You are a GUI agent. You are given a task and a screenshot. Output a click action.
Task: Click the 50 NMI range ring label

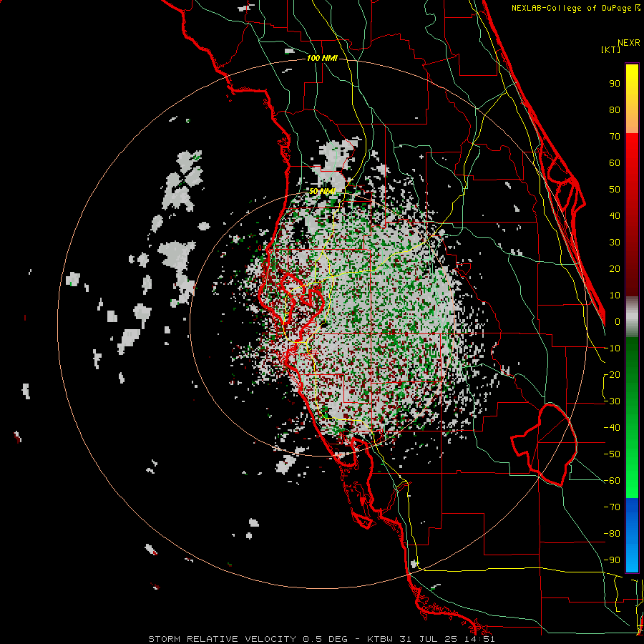pyautogui.click(x=323, y=191)
